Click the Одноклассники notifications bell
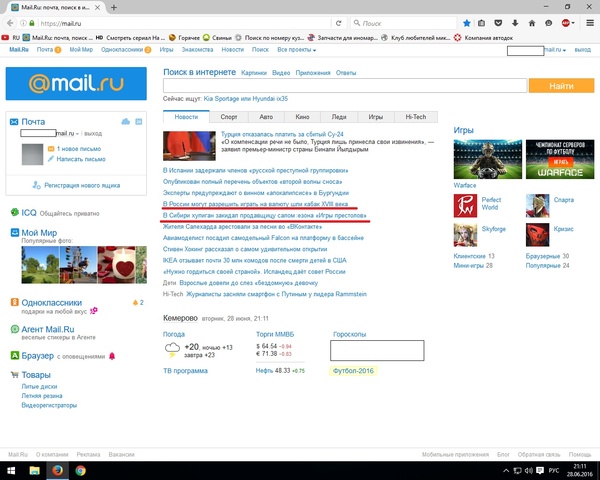Image resolution: width=600 pixels, height=480 pixels. click(135, 303)
